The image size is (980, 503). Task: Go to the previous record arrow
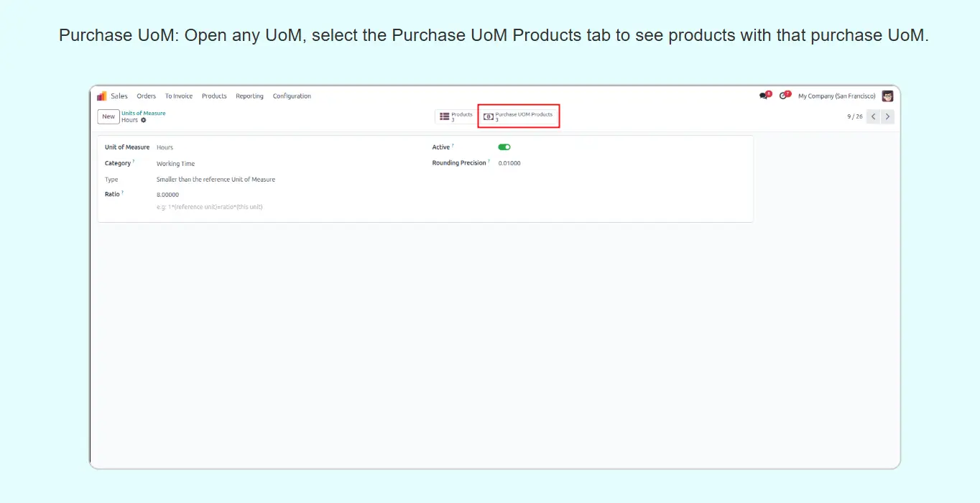[x=873, y=116]
